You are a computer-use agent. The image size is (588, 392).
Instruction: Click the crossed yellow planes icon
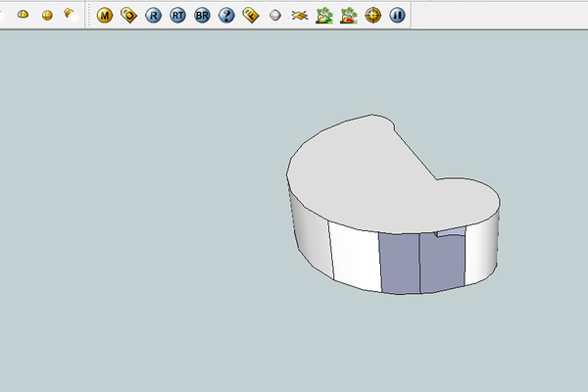[x=300, y=16]
